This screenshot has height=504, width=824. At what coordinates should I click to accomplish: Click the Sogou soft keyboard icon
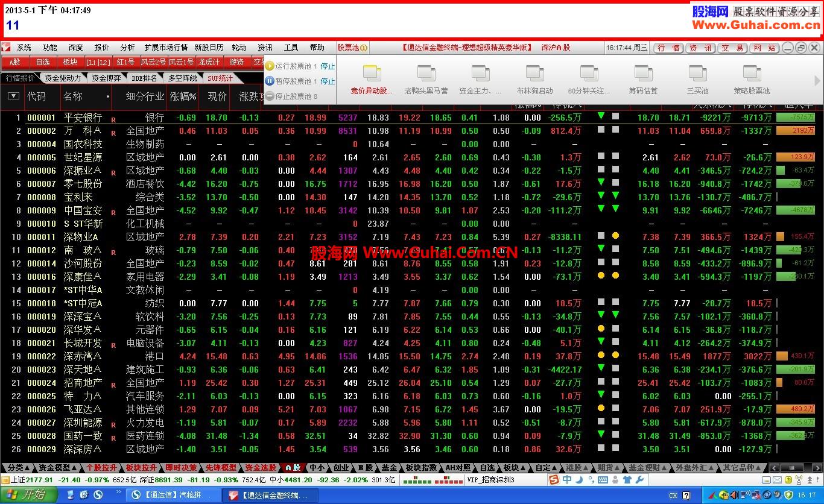point(603,480)
